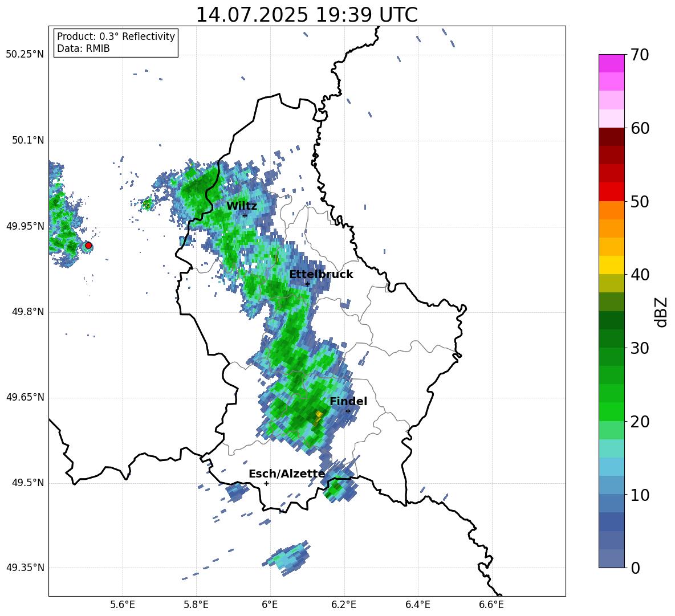Screen dimensions: 675x616
Task: Click the bright red colorbar segment above 50
Action: pos(611,192)
